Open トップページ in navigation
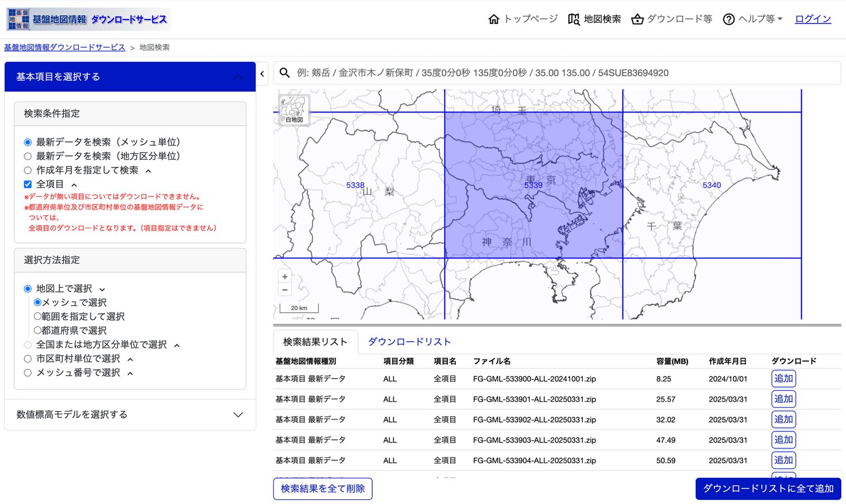 [x=531, y=19]
